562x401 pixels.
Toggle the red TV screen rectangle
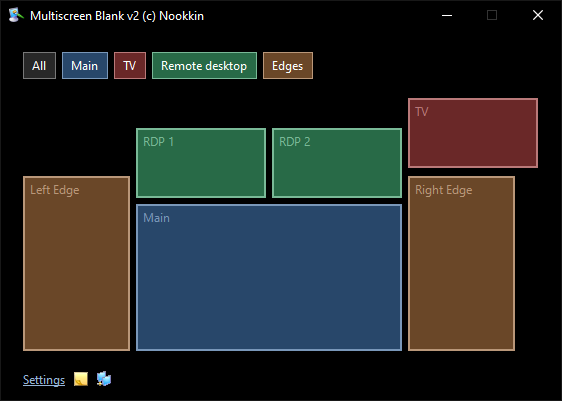[473, 133]
